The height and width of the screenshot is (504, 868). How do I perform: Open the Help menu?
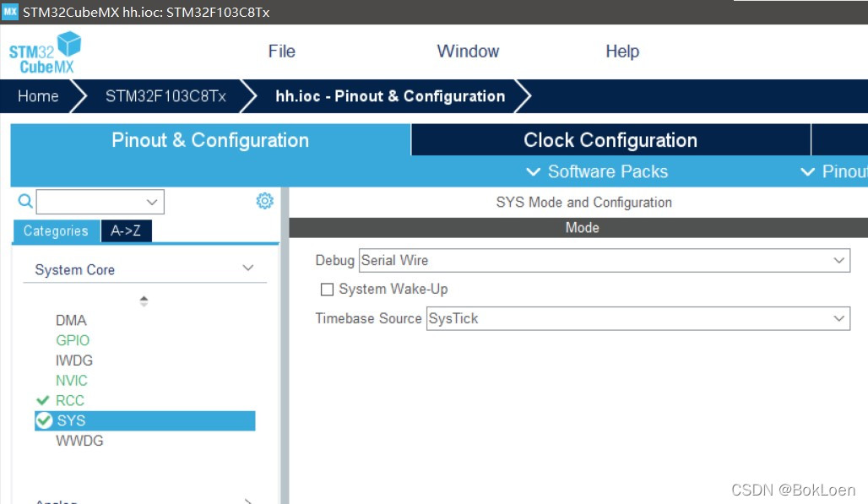click(x=622, y=51)
